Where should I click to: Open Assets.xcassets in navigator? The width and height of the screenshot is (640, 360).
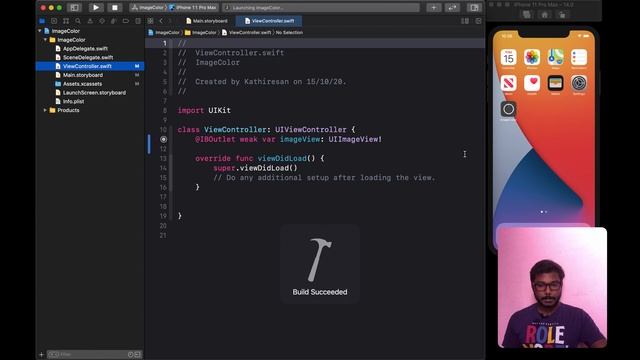tap(82, 84)
